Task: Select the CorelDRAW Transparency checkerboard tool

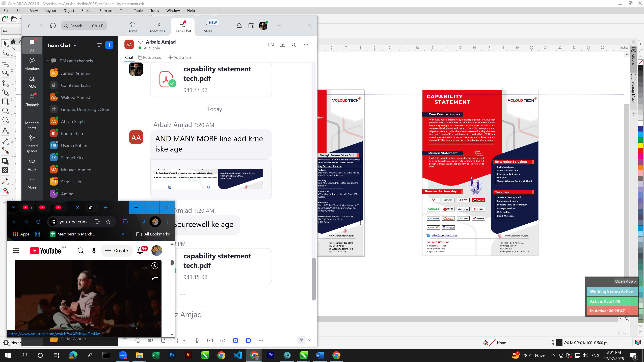Action: click(5, 170)
